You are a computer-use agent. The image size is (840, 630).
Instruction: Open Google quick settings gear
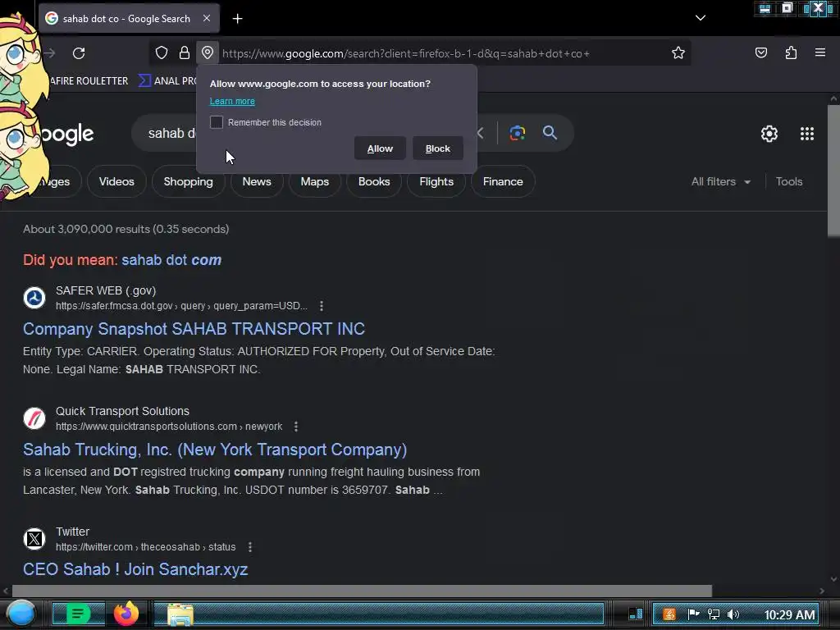769,134
